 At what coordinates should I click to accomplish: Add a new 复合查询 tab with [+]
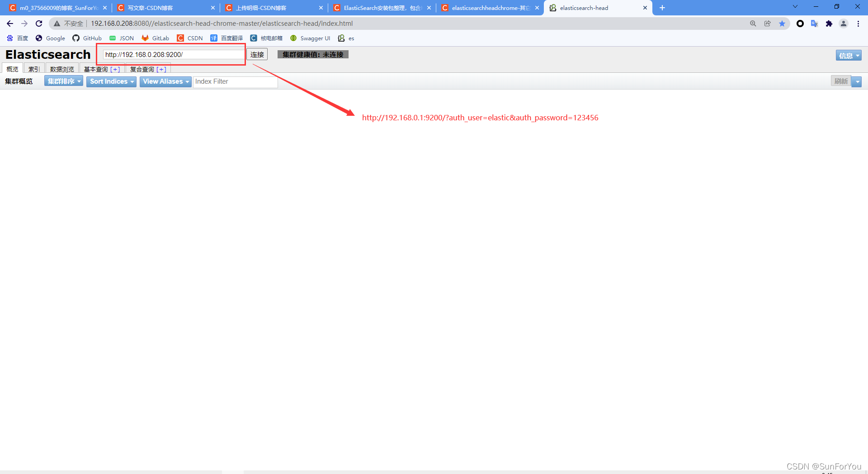pos(161,69)
